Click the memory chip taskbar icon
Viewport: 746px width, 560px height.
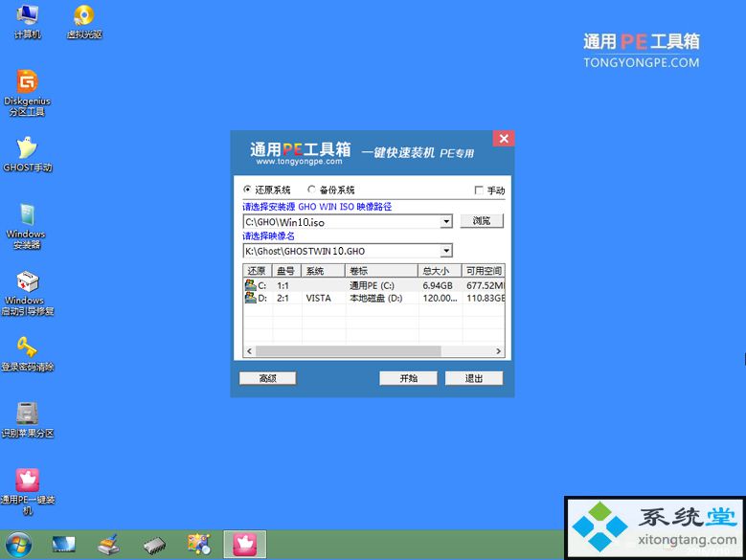tap(154, 546)
